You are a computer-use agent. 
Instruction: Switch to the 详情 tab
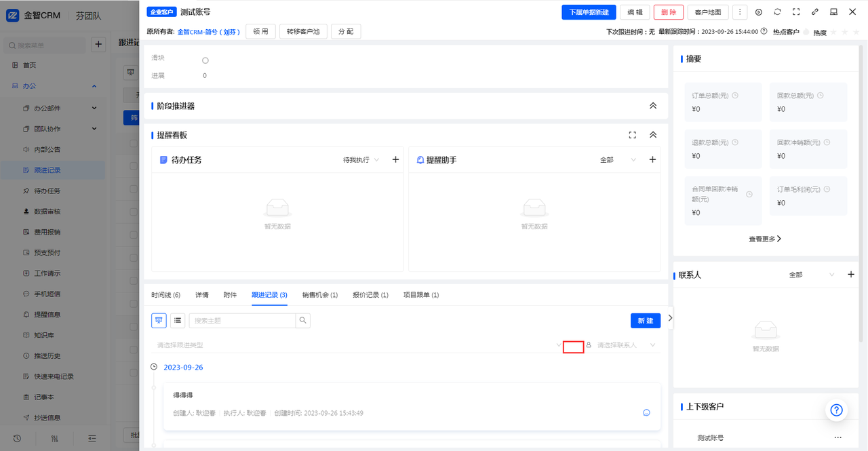pos(202,295)
